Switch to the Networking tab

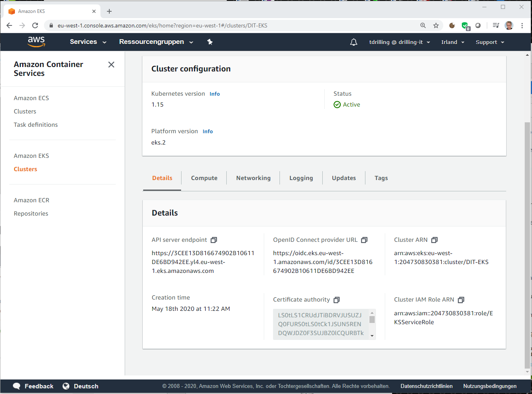pos(253,178)
